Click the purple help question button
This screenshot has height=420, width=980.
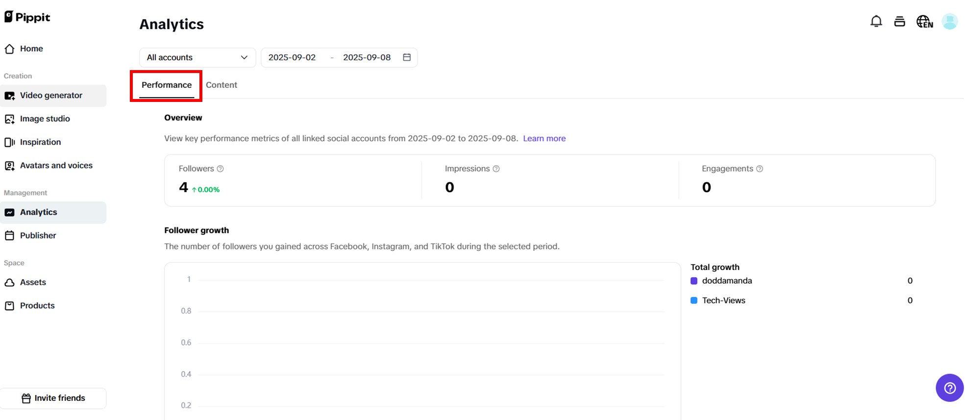(x=950, y=388)
